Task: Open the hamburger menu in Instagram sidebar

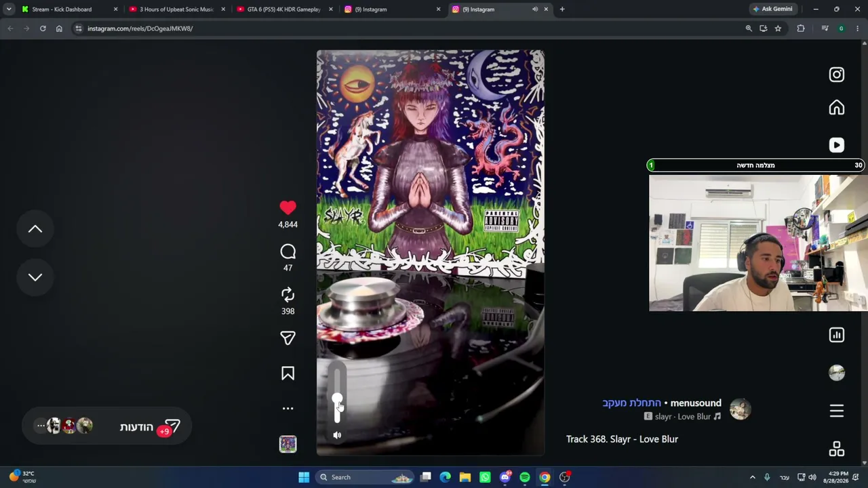Action: (837, 411)
